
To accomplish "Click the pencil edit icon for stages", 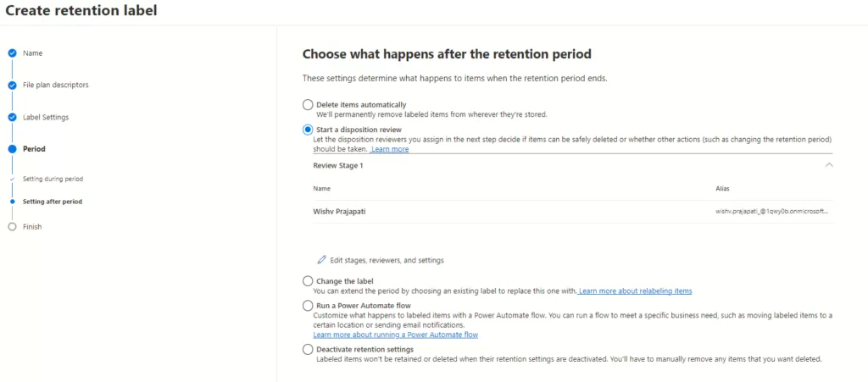I will (321, 260).
